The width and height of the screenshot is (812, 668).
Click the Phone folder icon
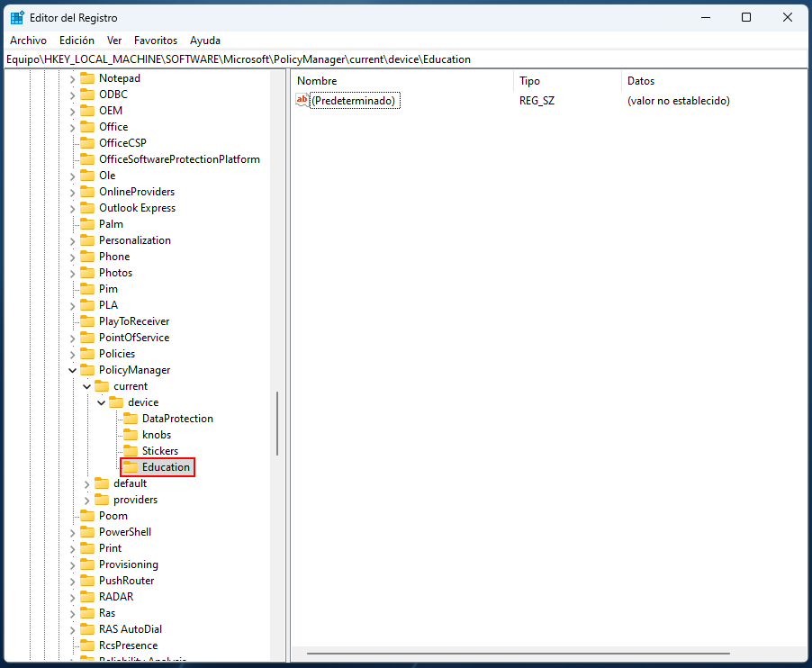87,257
